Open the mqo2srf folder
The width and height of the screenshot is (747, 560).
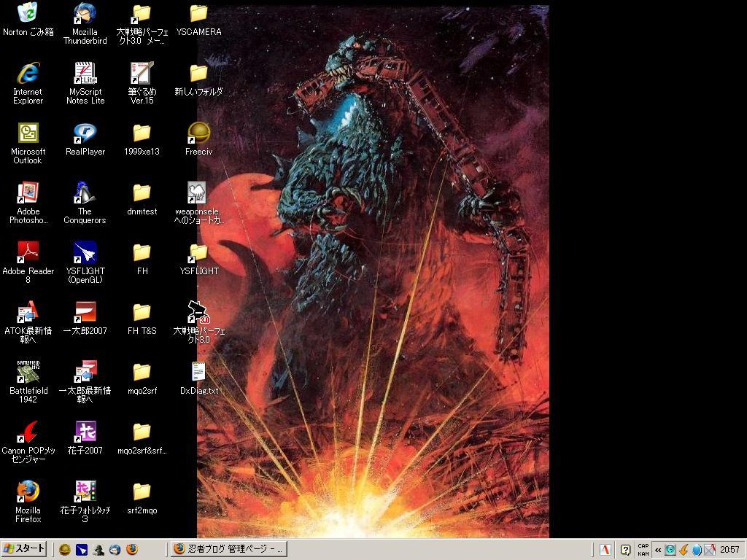pyautogui.click(x=142, y=378)
